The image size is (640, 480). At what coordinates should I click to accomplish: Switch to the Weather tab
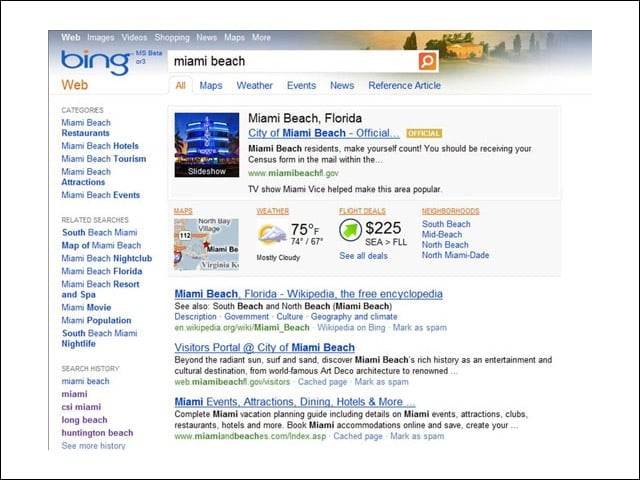pyautogui.click(x=255, y=85)
